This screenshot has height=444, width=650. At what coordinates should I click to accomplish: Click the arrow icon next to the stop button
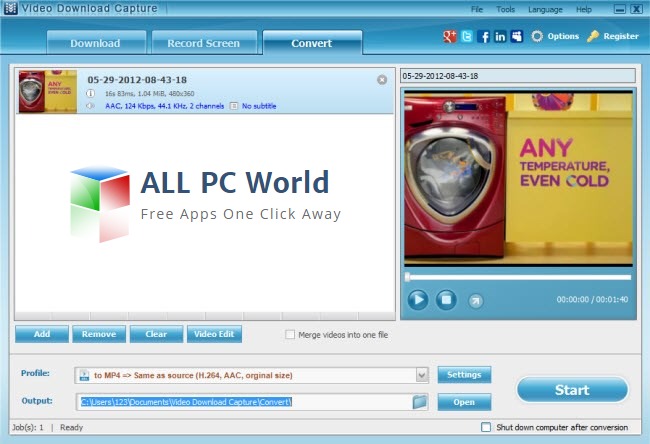click(475, 301)
